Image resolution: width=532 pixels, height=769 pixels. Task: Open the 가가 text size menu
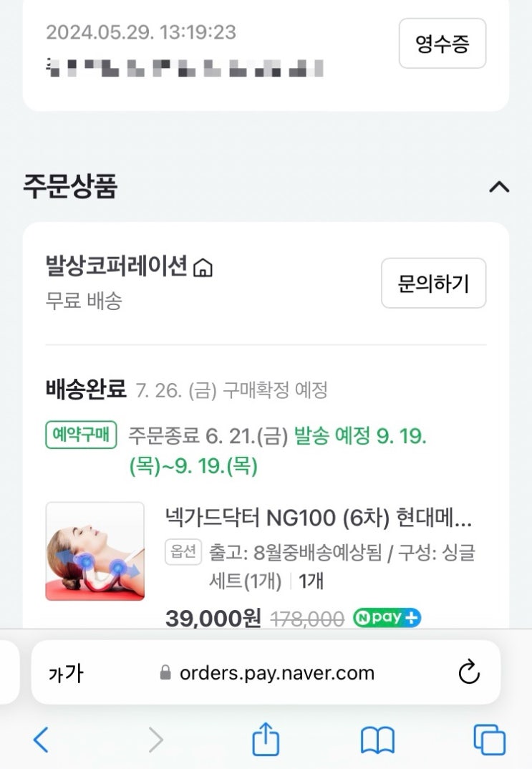(x=66, y=673)
